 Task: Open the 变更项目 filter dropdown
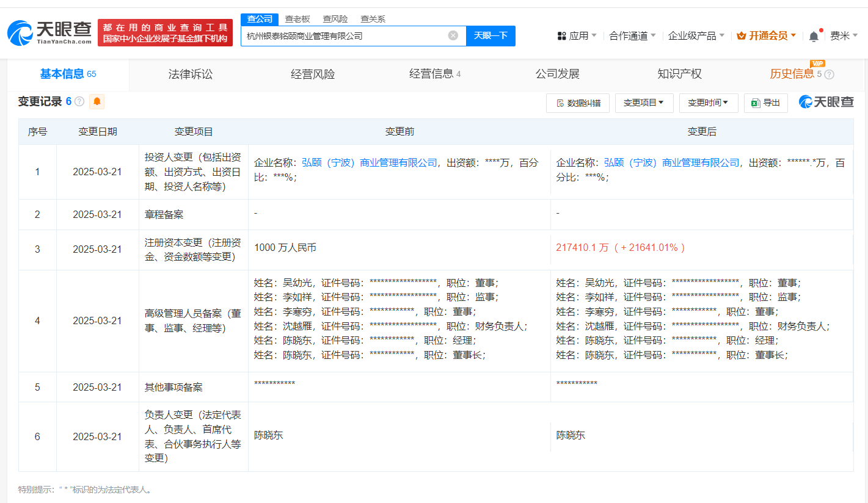click(644, 103)
